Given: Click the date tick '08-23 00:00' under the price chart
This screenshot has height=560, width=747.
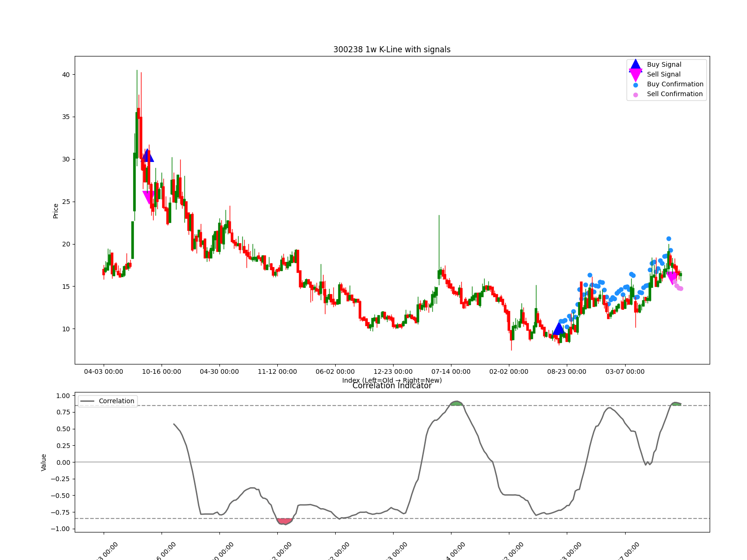Looking at the screenshot, I should click(x=567, y=371).
